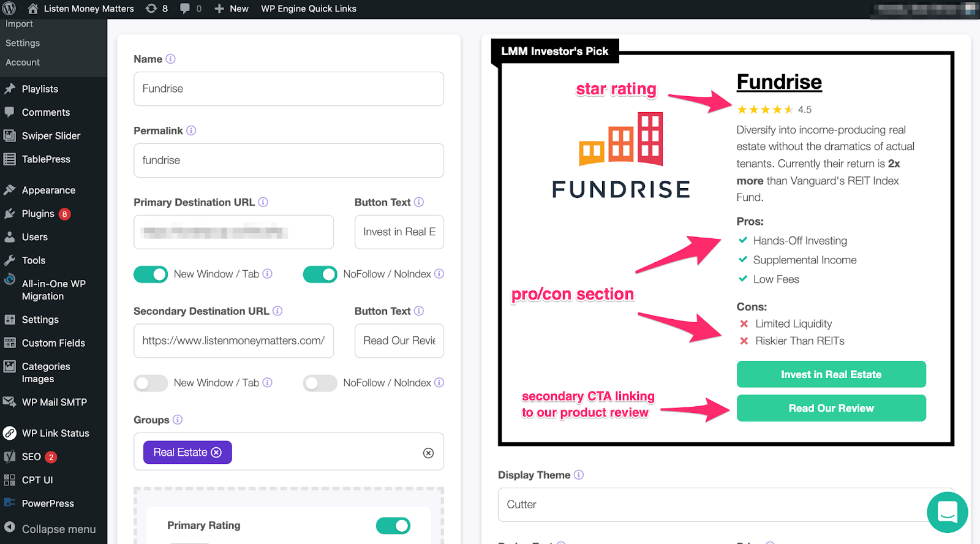Open WP Engine Quick Links
Image resolution: width=980 pixels, height=544 pixels.
point(309,9)
